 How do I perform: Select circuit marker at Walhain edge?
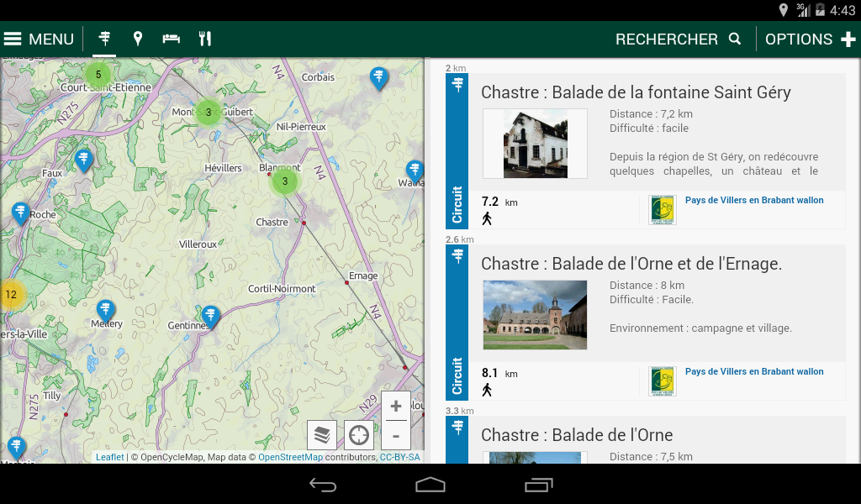pyautogui.click(x=415, y=171)
